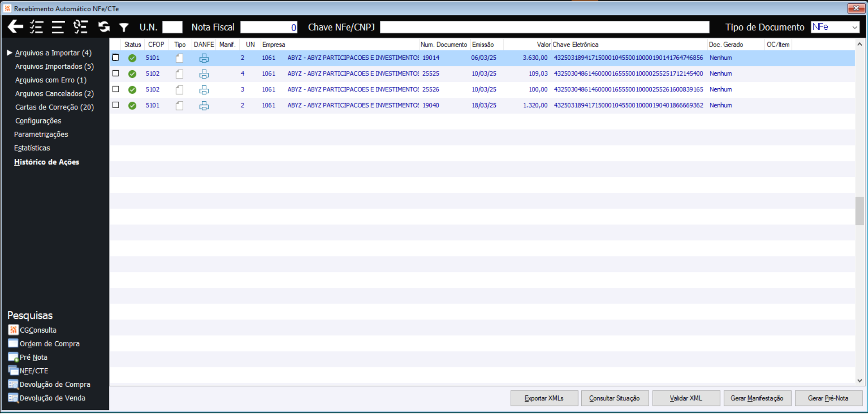This screenshot has height=414, width=868.
Task: Open Devolução de Compra search
Action: click(50, 384)
